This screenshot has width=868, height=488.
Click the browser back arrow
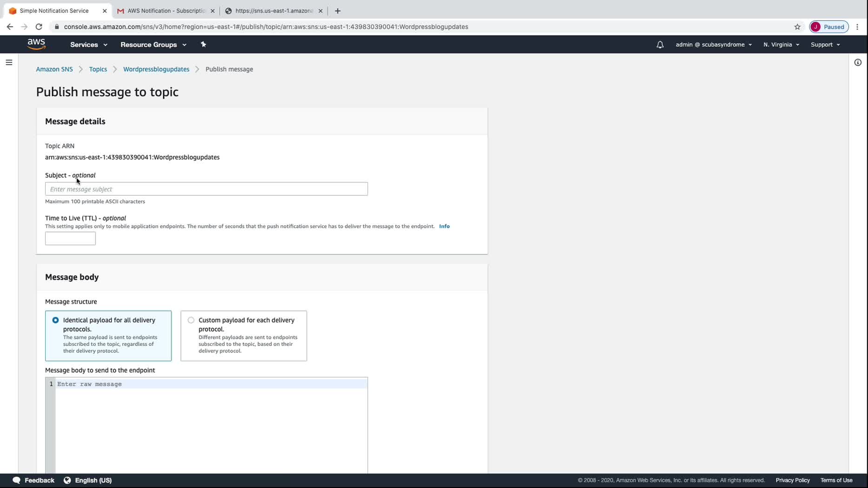pyautogui.click(x=10, y=27)
